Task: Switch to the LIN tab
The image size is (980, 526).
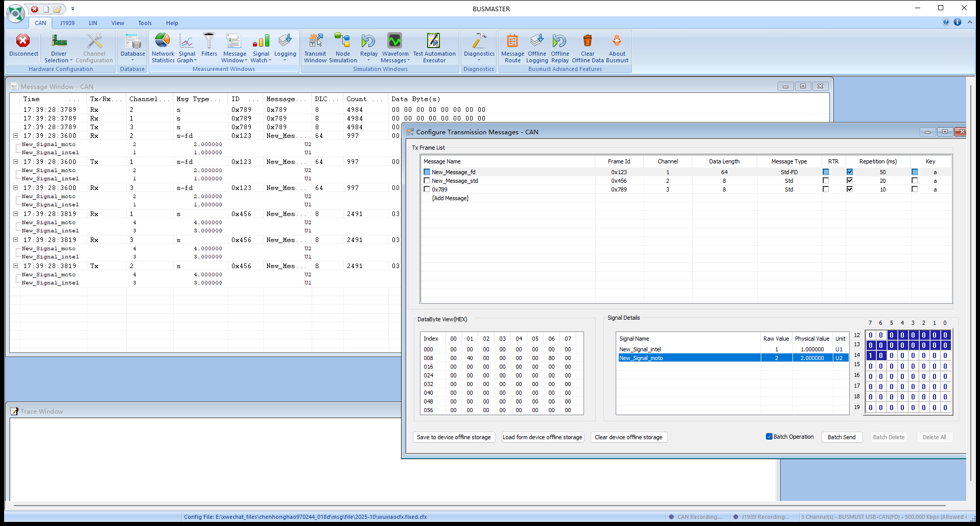Action: pyautogui.click(x=93, y=23)
